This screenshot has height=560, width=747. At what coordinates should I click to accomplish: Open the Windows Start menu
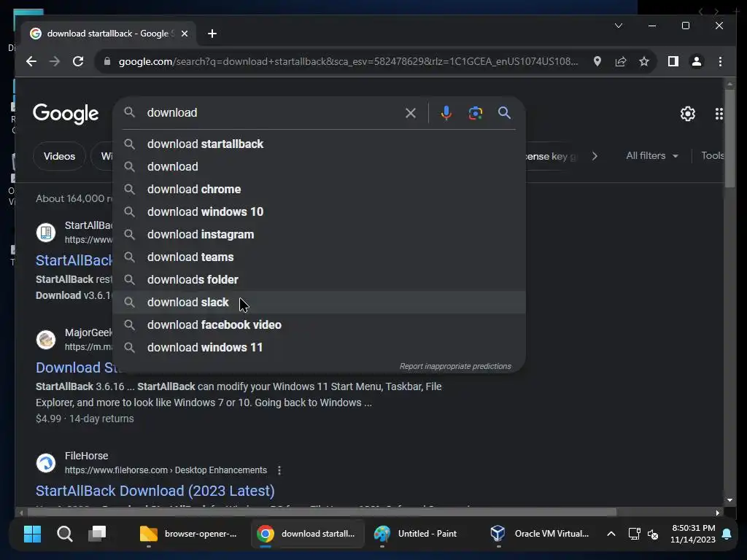point(32,534)
